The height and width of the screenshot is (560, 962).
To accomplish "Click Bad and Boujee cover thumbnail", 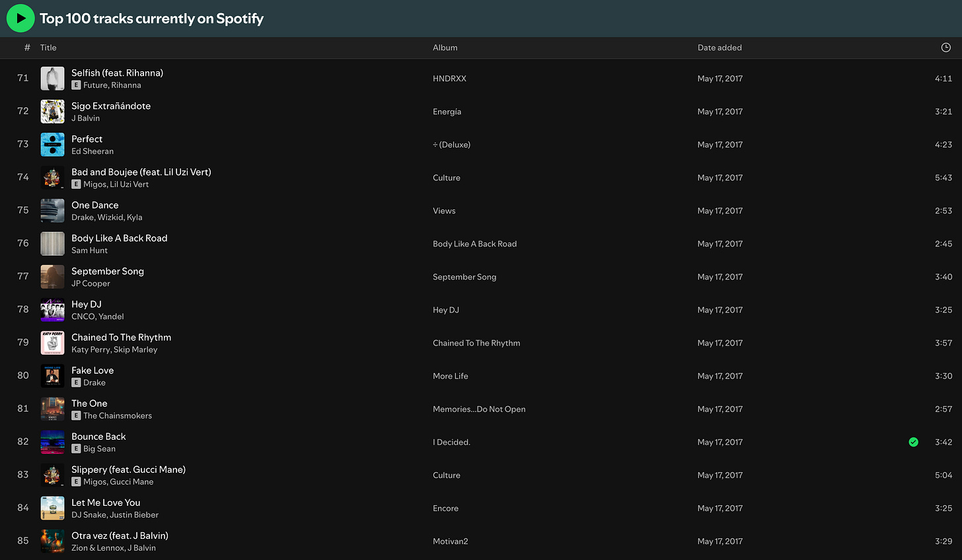I will [52, 178].
